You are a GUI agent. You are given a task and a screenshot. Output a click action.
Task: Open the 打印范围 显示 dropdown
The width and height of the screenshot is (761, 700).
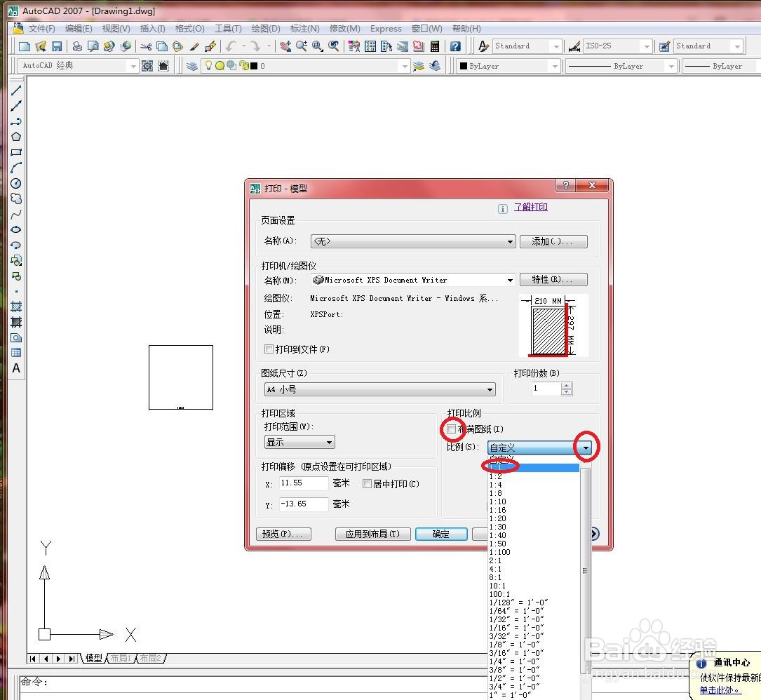pos(299,442)
